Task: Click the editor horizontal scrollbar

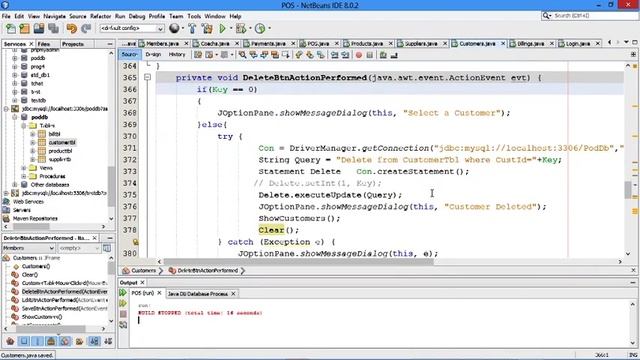Action: click(x=298, y=262)
